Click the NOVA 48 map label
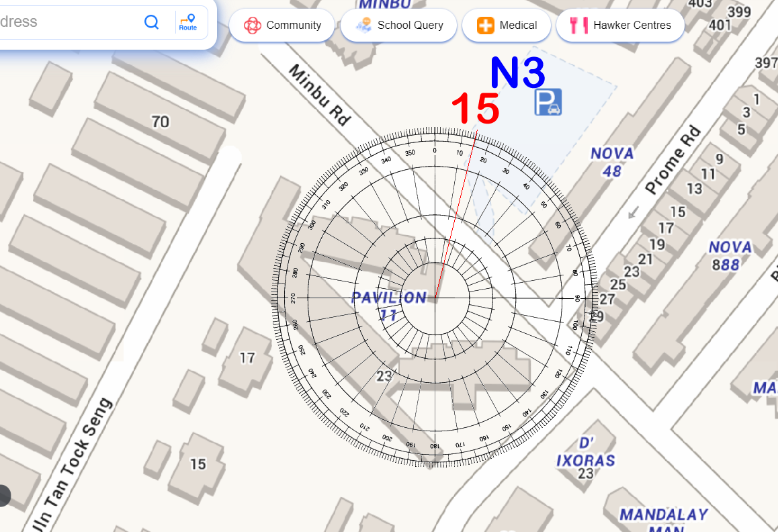 [x=611, y=162]
